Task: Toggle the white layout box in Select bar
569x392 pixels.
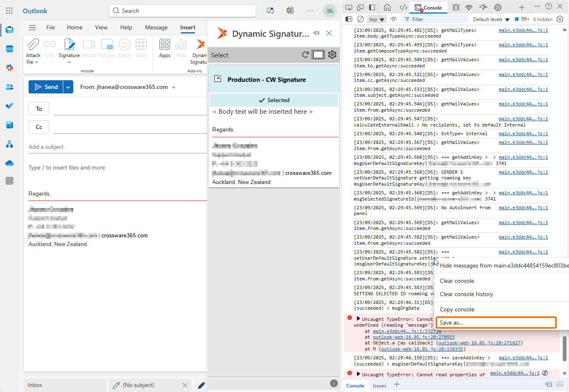Action: 318,55
